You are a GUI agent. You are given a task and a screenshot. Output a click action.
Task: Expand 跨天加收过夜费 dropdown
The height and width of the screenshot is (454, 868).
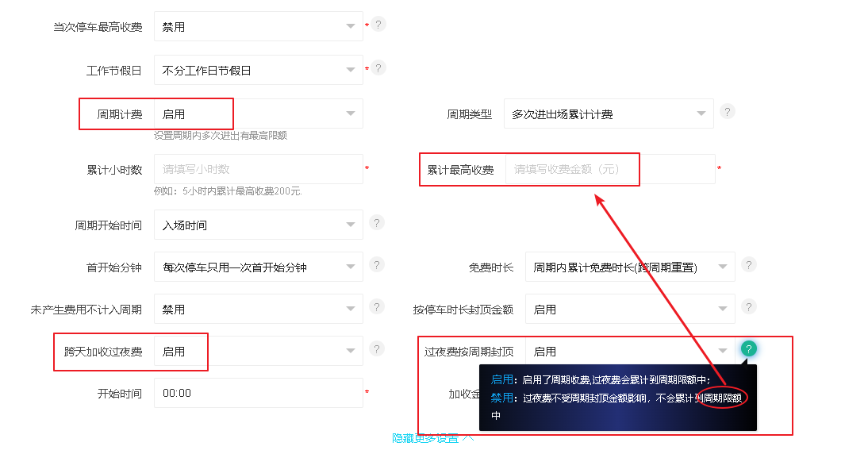(259, 351)
